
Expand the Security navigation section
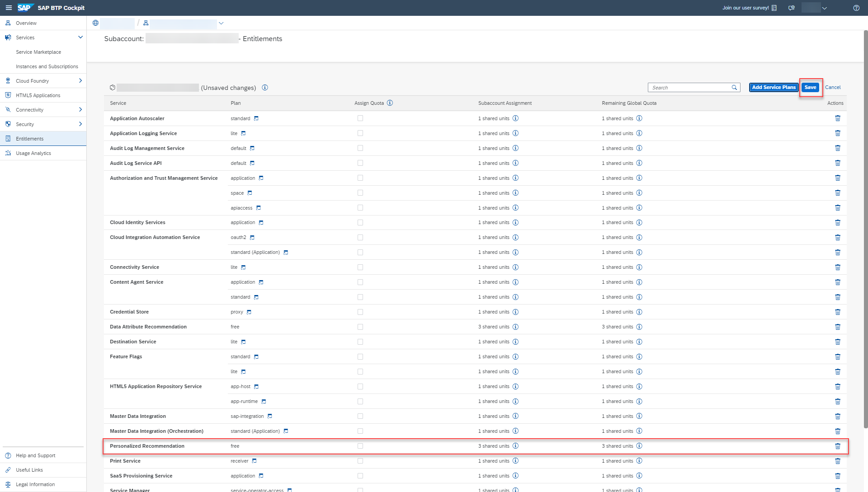click(80, 124)
